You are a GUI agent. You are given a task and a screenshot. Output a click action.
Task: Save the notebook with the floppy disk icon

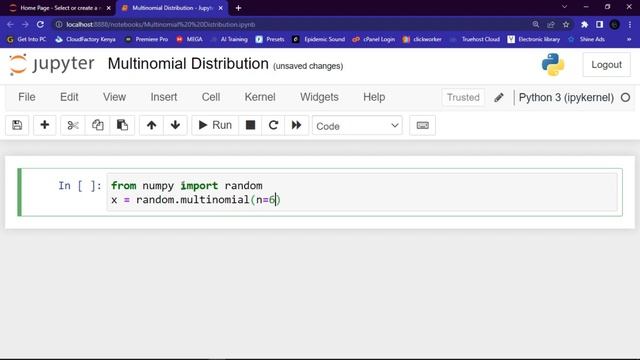pyautogui.click(x=17, y=125)
